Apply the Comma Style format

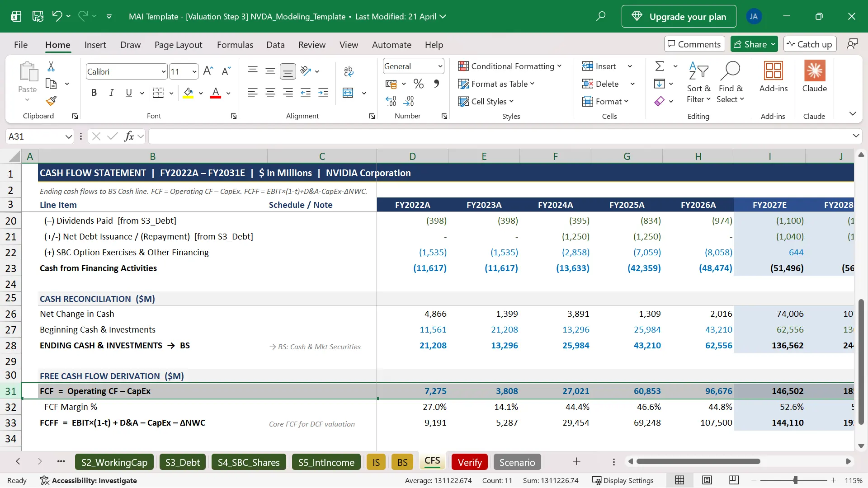pyautogui.click(x=436, y=84)
